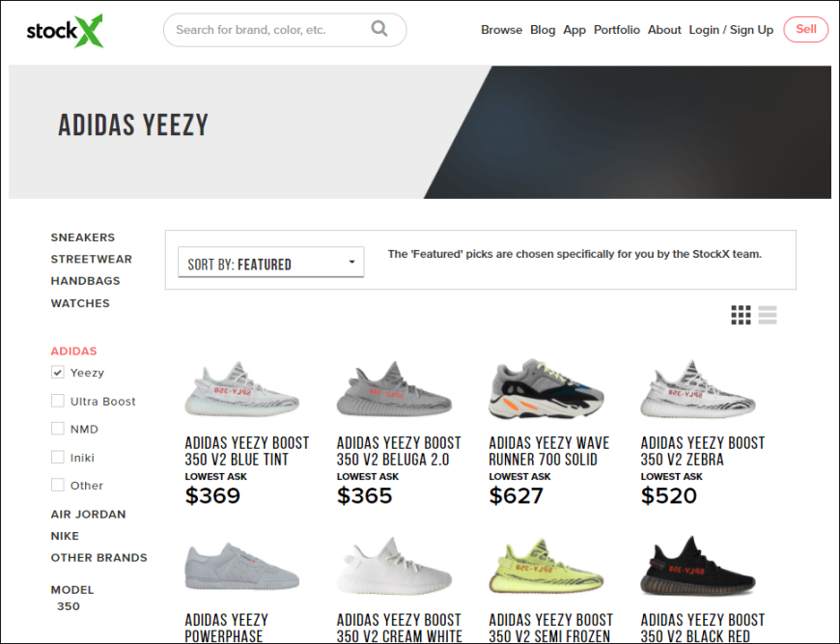Open the Browse menu item

[x=501, y=30]
